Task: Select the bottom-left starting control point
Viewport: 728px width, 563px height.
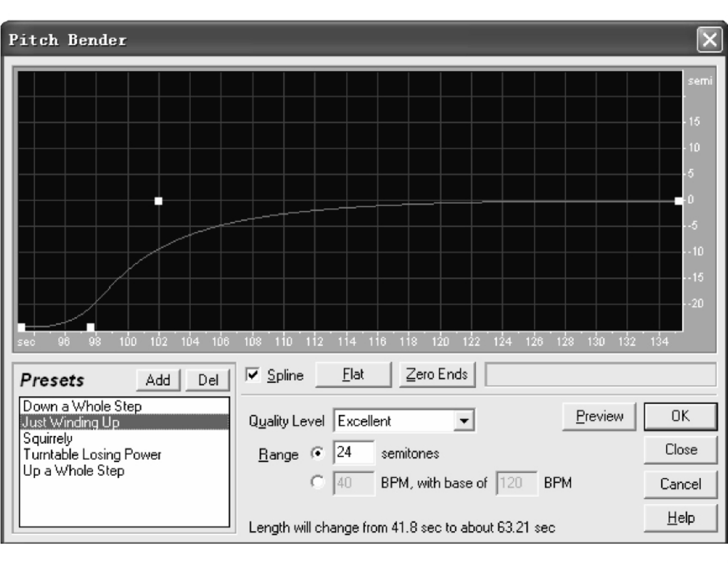Action: [x=21, y=327]
